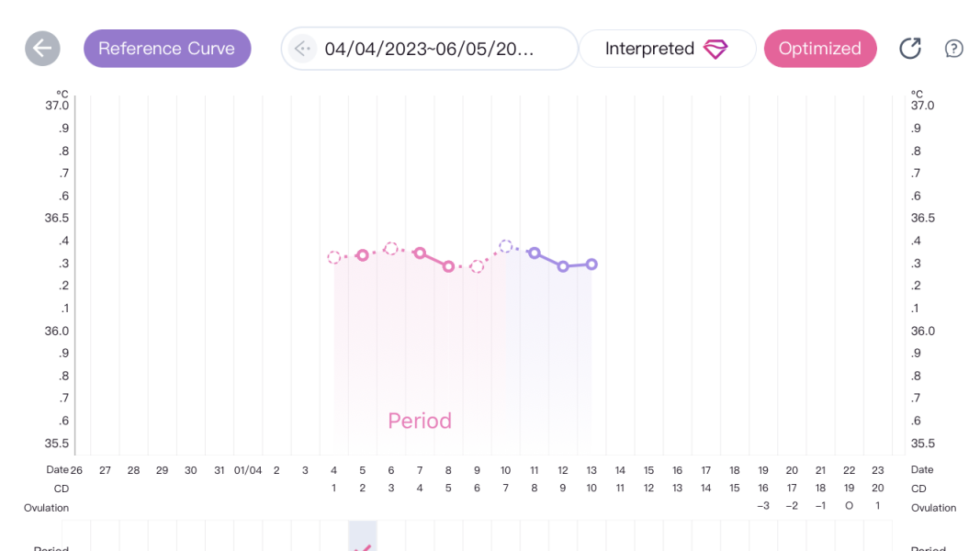Click the share/export arrow icon
This screenshot has width=980, height=551.
point(909,49)
